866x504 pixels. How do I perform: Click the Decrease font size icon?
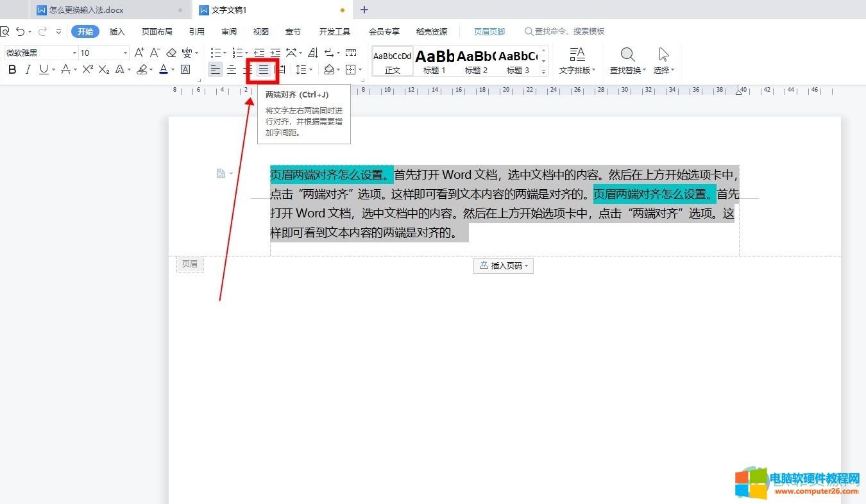click(155, 53)
